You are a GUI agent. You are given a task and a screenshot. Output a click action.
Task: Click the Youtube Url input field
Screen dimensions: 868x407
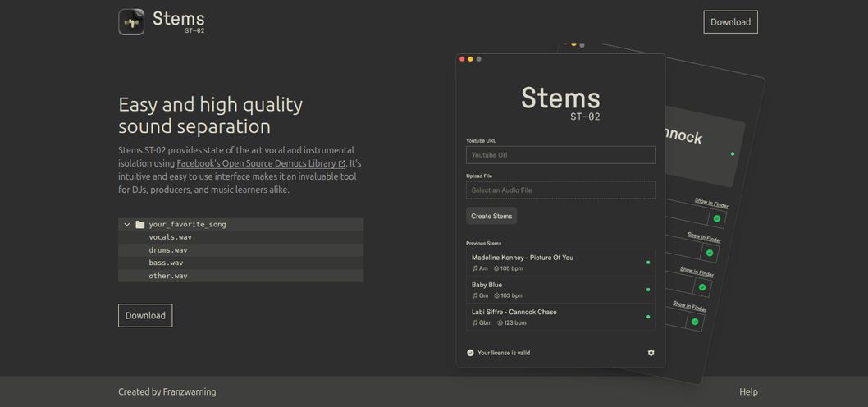560,155
